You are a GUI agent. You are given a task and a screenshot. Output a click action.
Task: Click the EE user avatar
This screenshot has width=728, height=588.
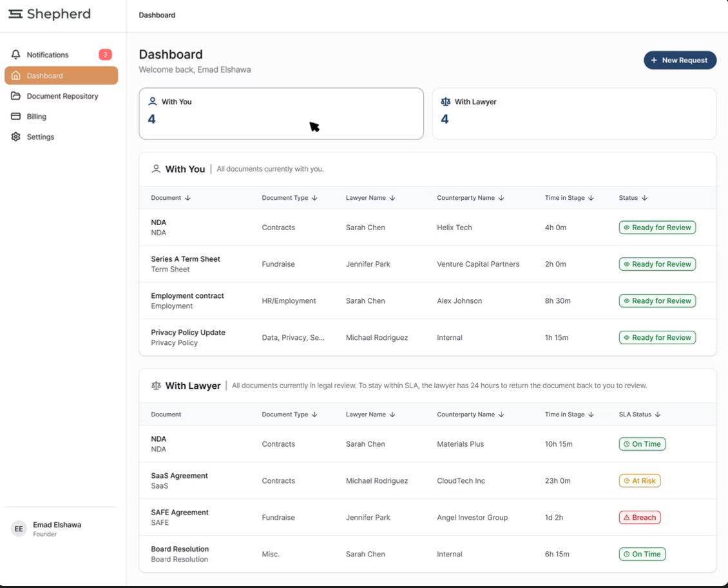pyautogui.click(x=19, y=529)
